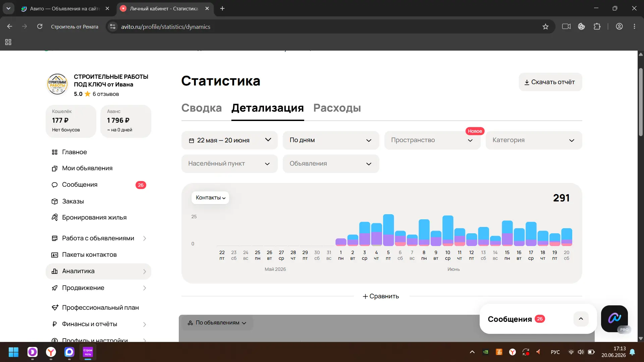
Task: Expand the Аналитика section chevron
Action: click(x=145, y=271)
